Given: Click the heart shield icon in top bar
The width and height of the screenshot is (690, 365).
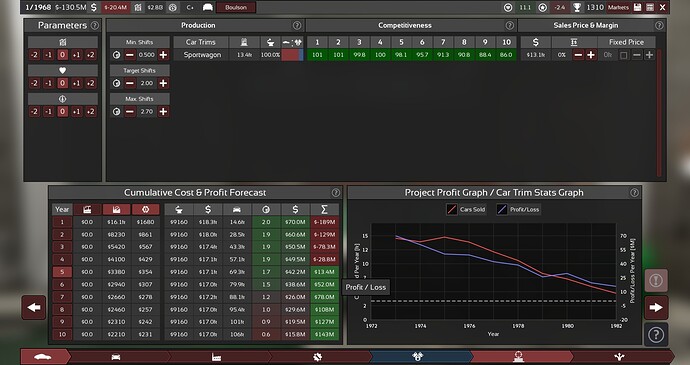Looking at the screenshot, I should tap(509, 7).
